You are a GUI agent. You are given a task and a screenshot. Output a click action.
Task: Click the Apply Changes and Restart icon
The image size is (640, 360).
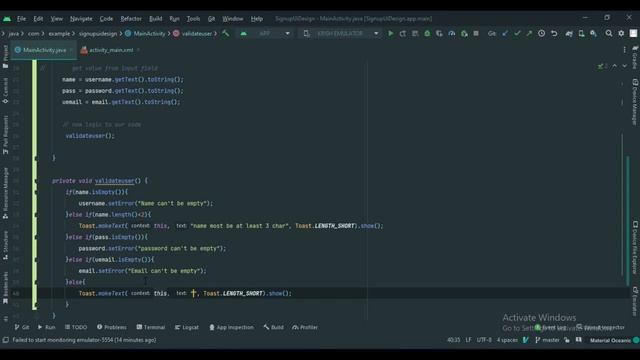click(x=402, y=33)
